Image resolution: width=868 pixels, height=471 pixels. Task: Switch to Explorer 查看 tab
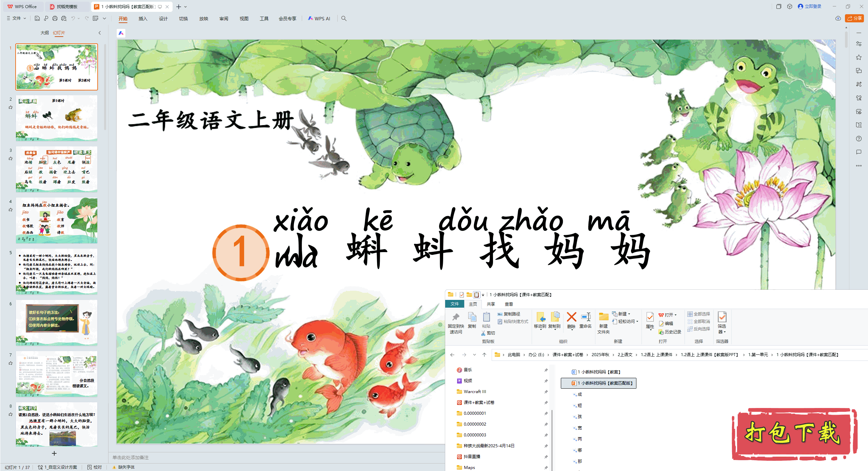(509, 304)
